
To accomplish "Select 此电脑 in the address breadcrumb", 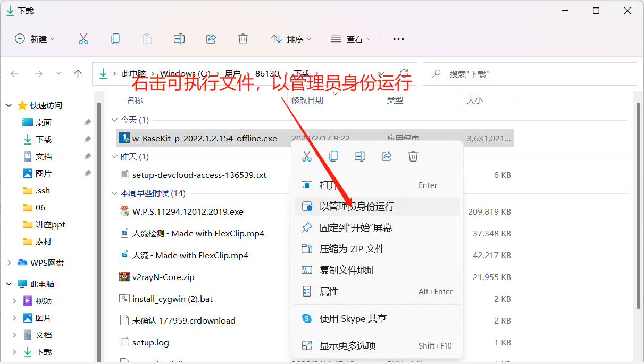I will coord(134,74).
